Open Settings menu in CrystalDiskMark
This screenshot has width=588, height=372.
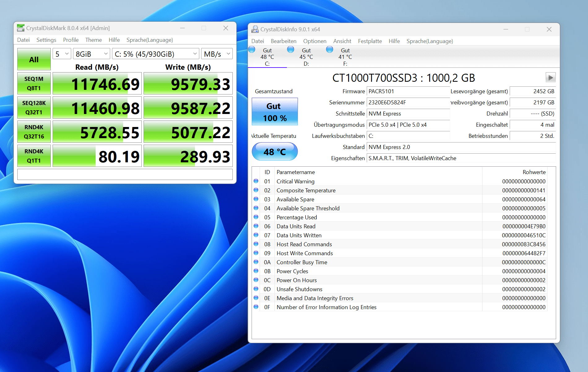point(46,40)
